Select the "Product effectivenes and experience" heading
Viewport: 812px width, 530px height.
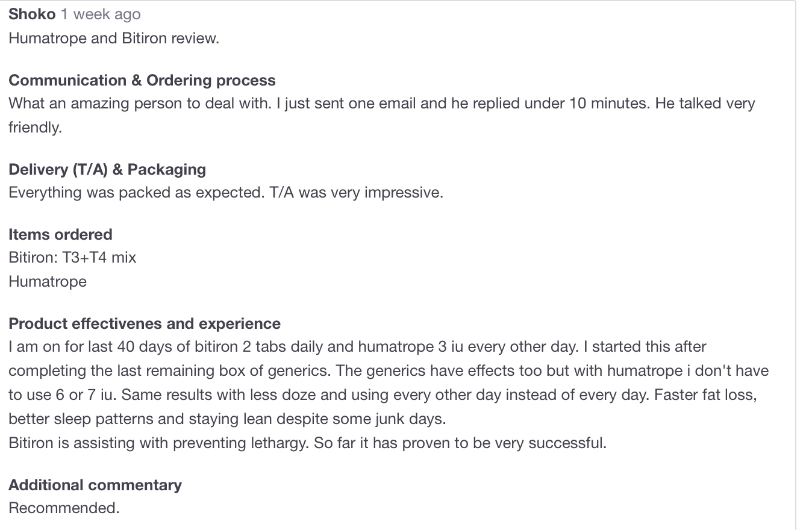[144, 323]
